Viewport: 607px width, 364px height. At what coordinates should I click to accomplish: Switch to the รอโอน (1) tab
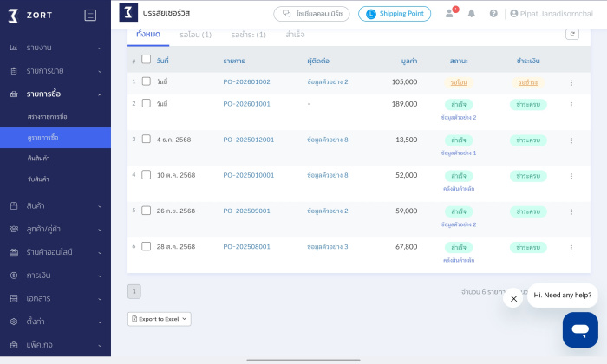(x=195, y=35)
